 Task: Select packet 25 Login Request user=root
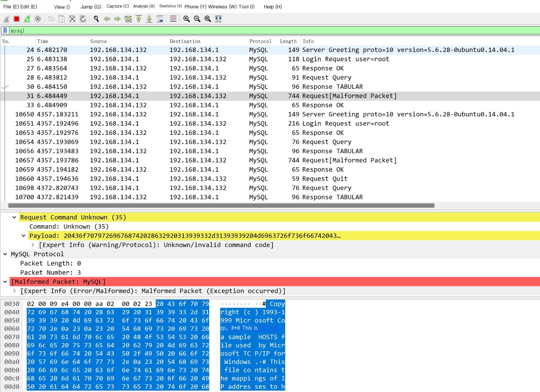point(270,59)
